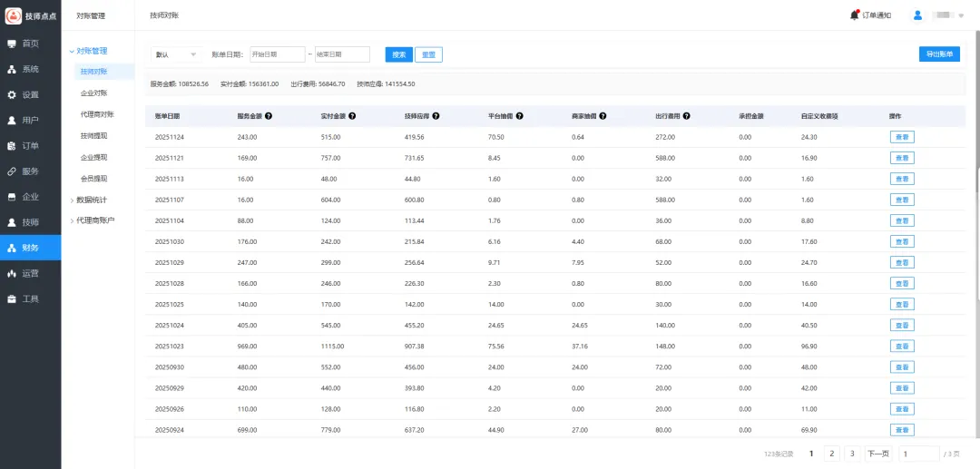Click the help icon next to 出行费用
Image resolution: width=980 pixels, height=469 pixels.
pyautogui.click(x=686, y=116)
